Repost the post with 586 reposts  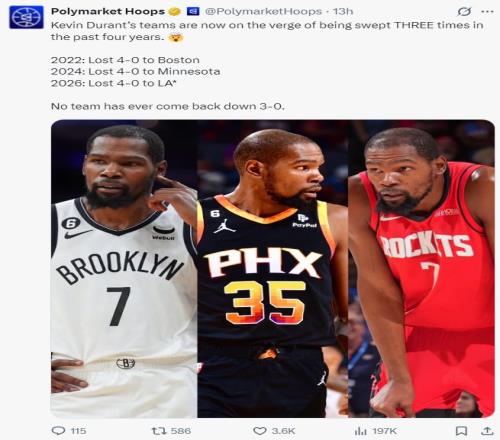click(x=159, y=431)
